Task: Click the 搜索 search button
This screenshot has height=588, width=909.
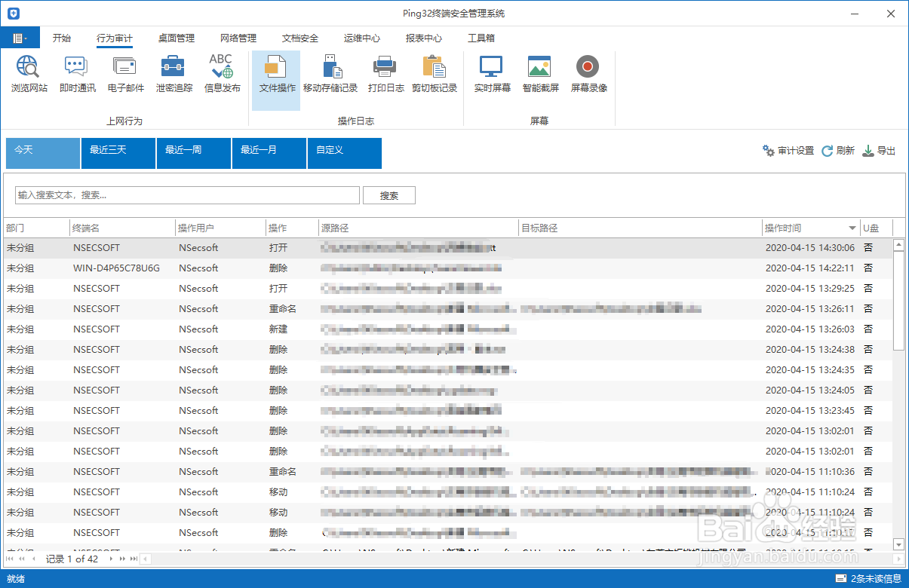Action: (x=389, y=195)
